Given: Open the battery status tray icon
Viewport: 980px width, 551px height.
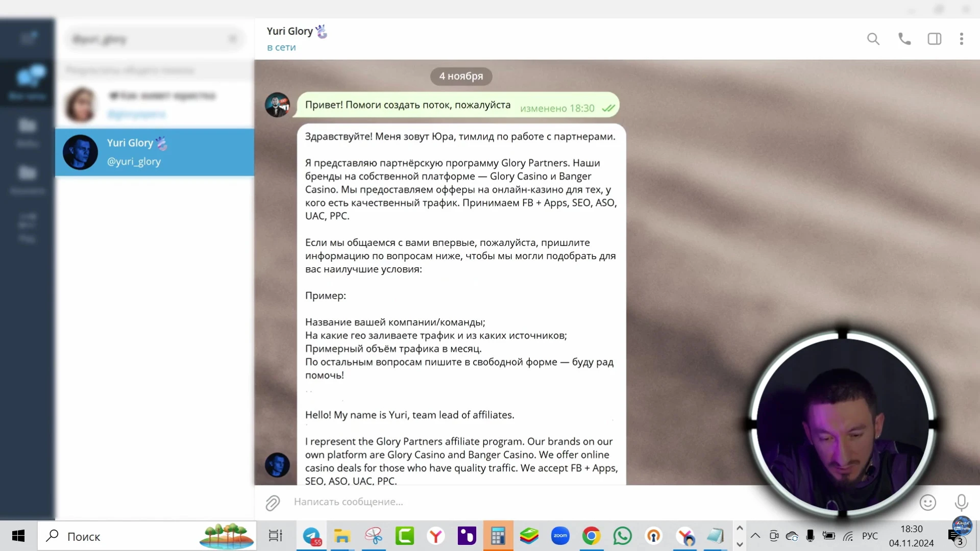Looking at the screenshot, I should click(828, 536).
